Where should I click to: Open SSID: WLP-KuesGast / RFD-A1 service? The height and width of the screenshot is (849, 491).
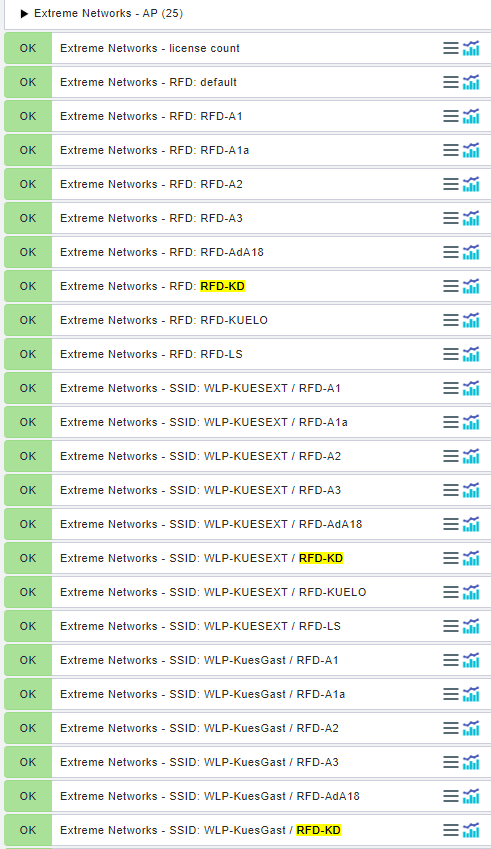pos(199,660)
